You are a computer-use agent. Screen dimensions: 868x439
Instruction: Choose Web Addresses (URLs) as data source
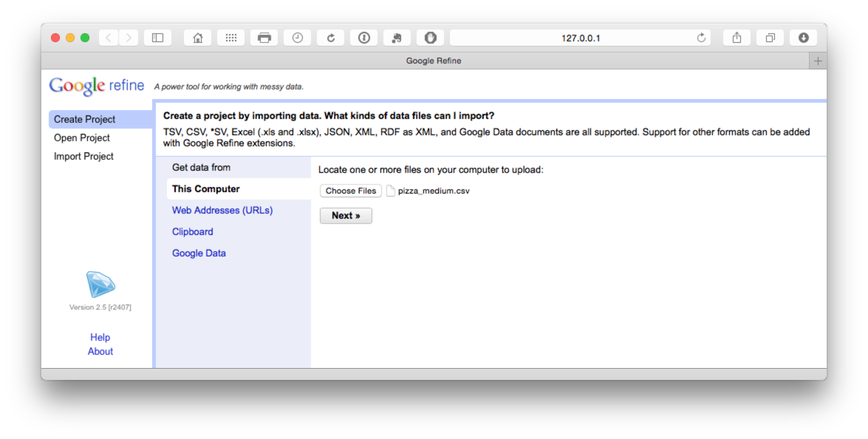[222, 210]
